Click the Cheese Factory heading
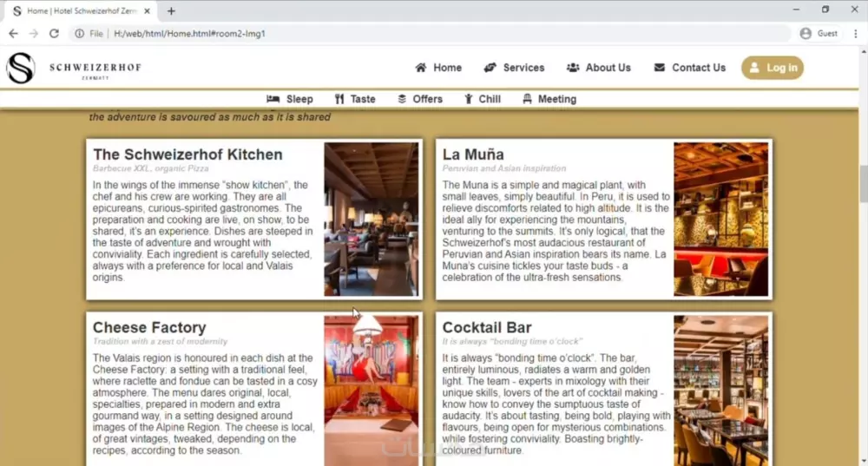The height and width of the screenshot is (466, 868). [x=149, y=328]
